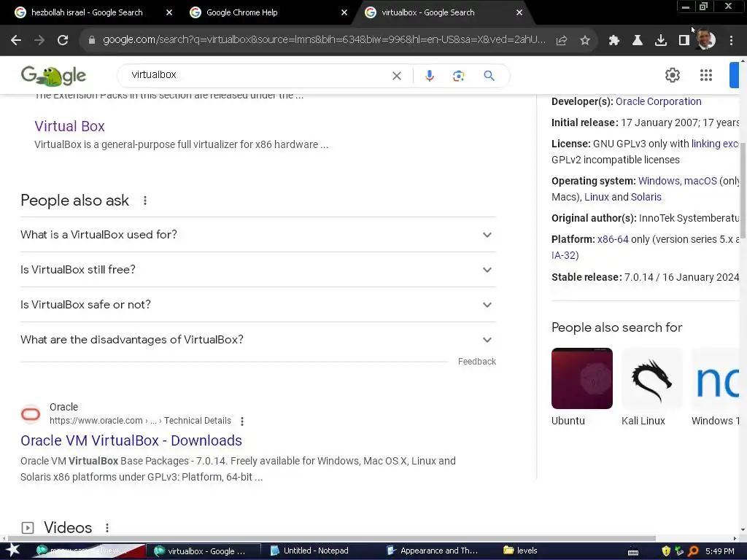Screen dimensions: 747x560
Task: Open the IA-32 platform link
Action: pyautogui.click(x=564, y=256)
